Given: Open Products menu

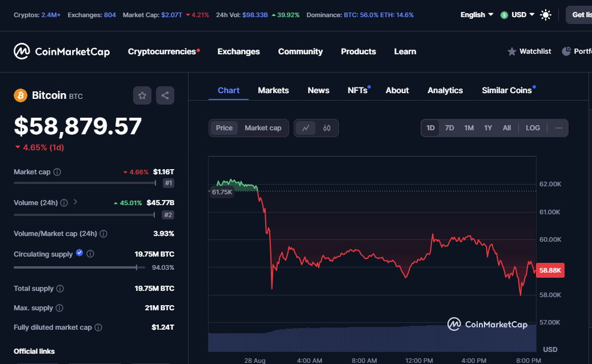Looking at the screenshot, I should (x=358, y=52).
